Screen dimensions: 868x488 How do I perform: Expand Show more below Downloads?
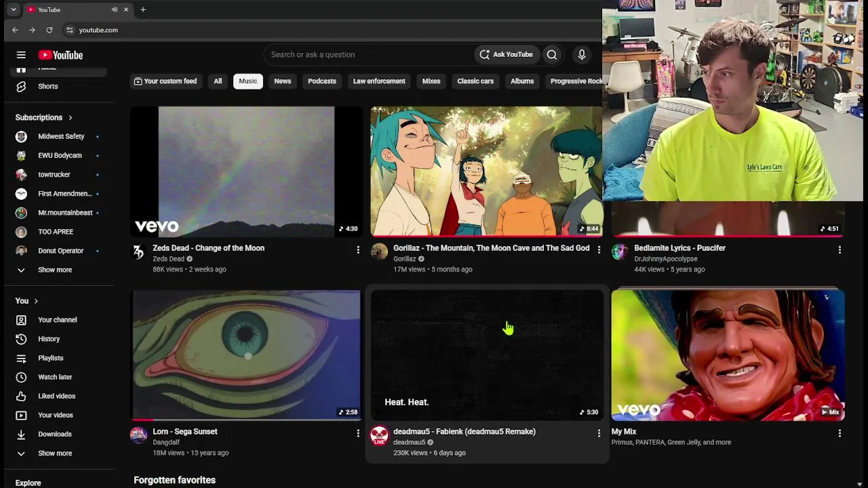coord(56,453)
